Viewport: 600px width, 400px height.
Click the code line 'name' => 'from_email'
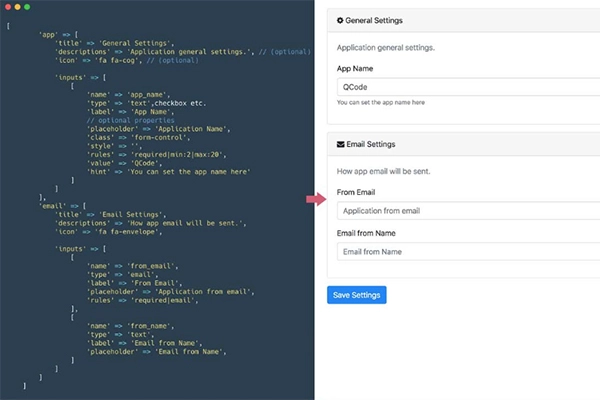pos(132,266)
